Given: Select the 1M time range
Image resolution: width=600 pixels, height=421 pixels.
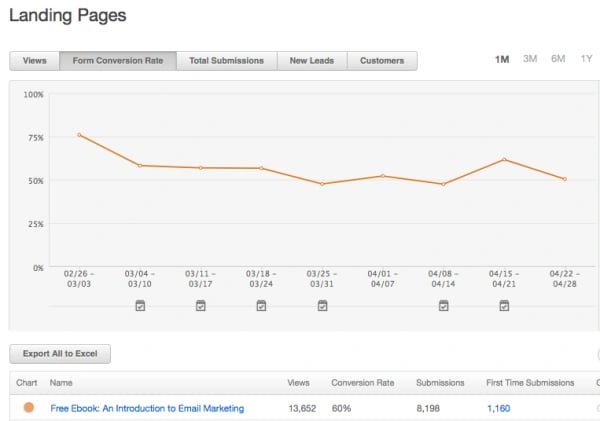Looking at the screenshot, I should 502,59.
